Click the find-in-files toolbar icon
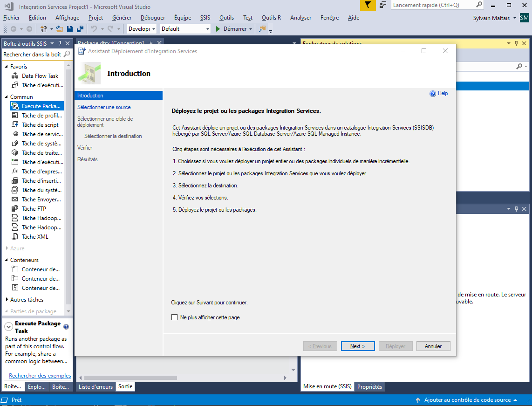 tap(262, 29)
